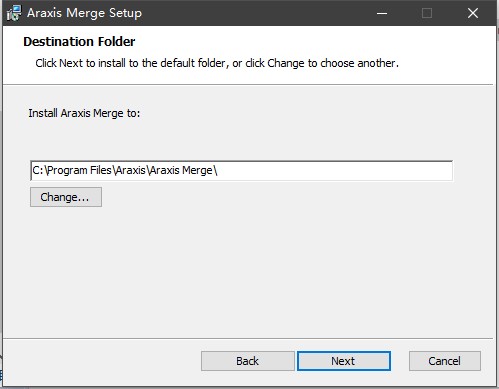Click the Araxis Merge Setup installer icon

coord(14,13)
